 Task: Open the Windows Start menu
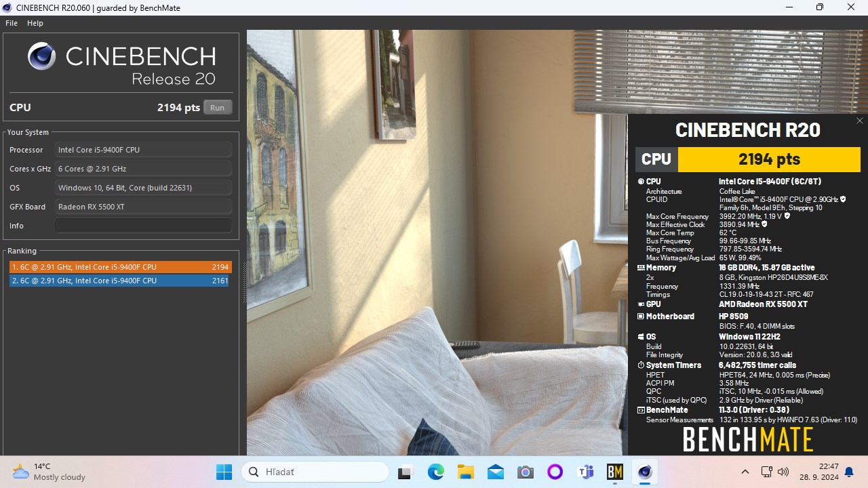click(x=224, y=472)
